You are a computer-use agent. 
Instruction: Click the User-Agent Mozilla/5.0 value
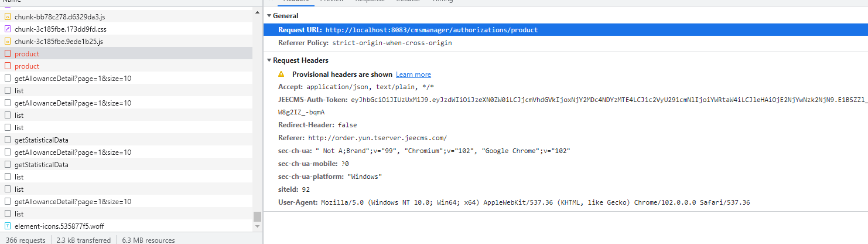(x=535, y=202)
